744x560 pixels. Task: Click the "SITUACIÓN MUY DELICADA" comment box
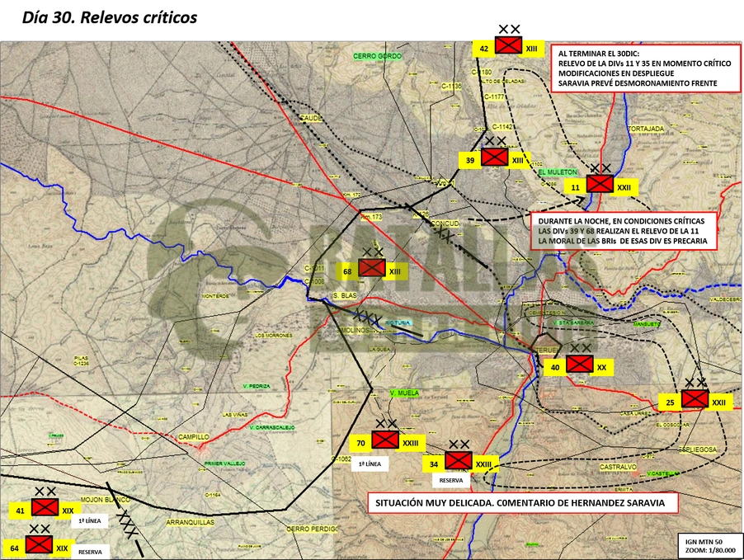point(522,503)
